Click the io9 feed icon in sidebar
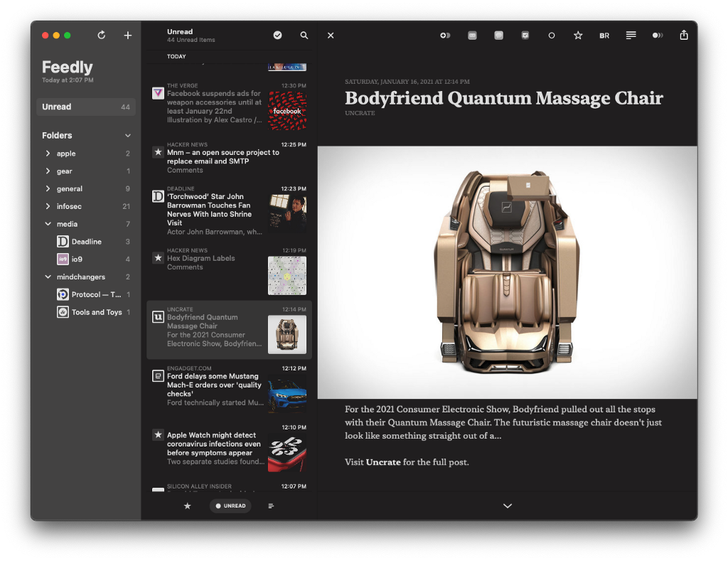This screenshot has height=561, width=728. (x=63, y=259)
